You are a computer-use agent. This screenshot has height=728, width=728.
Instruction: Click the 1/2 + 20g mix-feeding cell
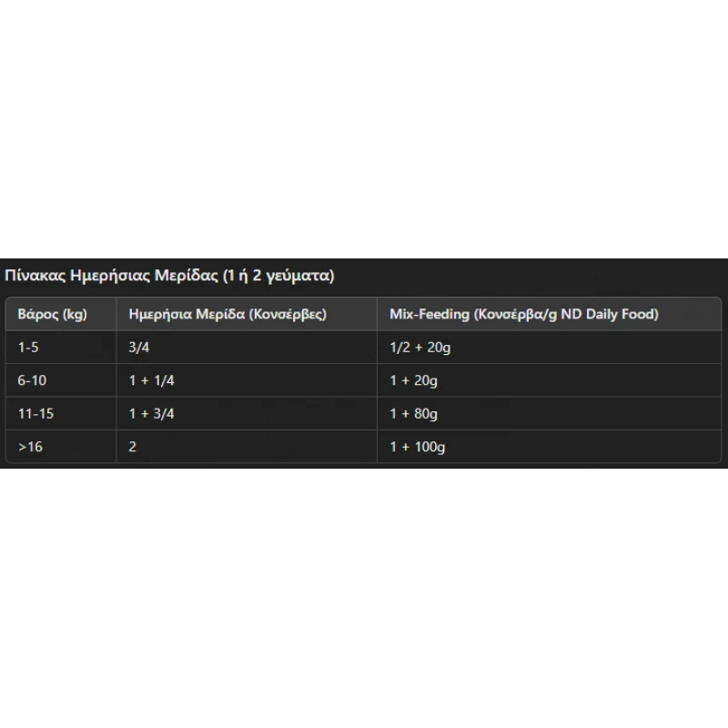click(x=550, y=348)
